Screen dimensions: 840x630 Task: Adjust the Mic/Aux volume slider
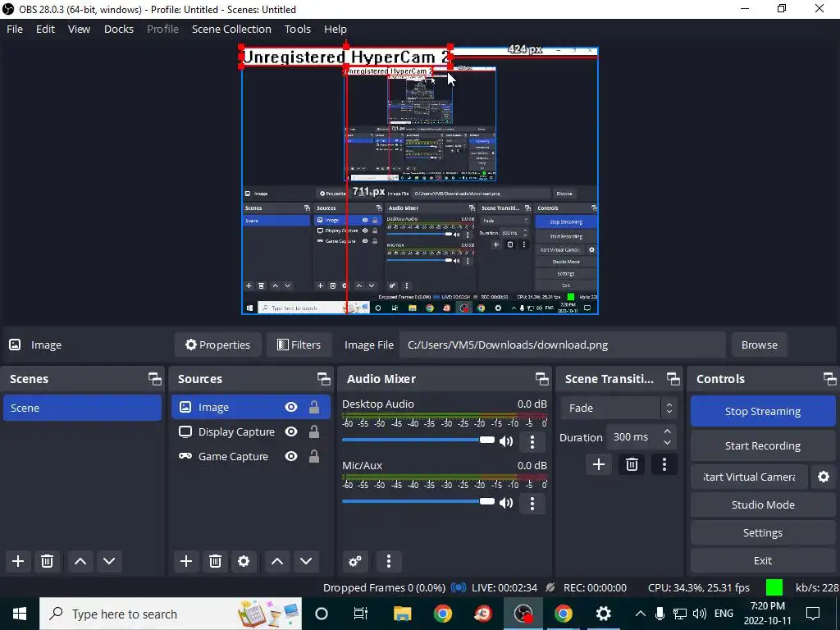click(x=418, y=501)
